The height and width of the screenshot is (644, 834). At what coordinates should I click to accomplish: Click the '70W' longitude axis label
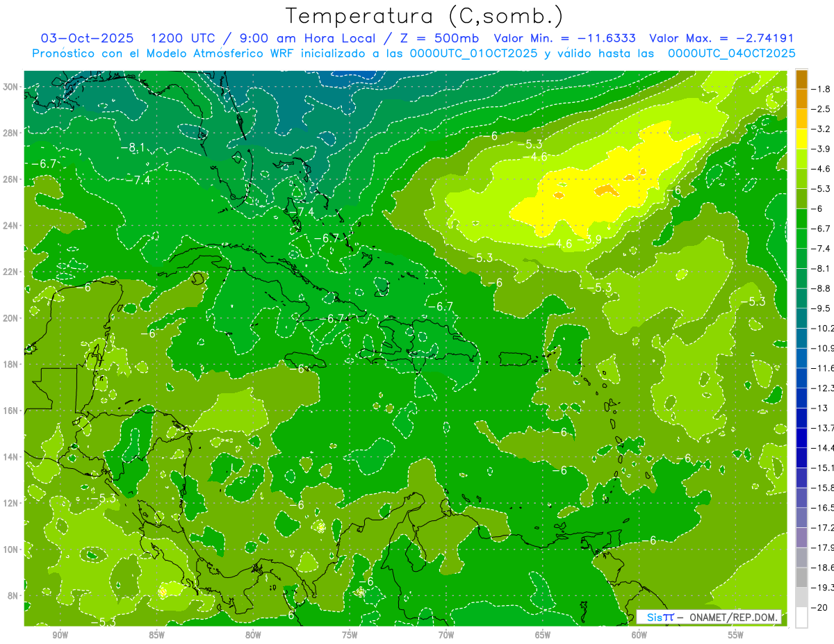pos(446,635)
